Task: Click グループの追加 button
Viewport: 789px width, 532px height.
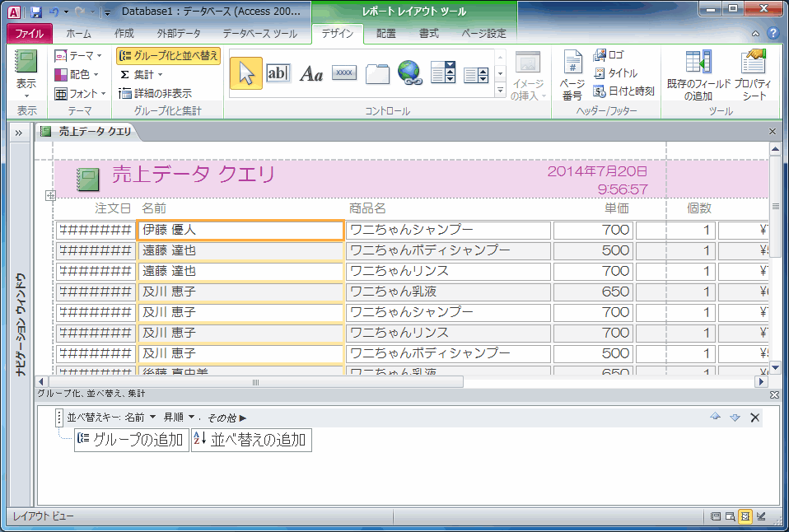Action: [x=131, y=440]
